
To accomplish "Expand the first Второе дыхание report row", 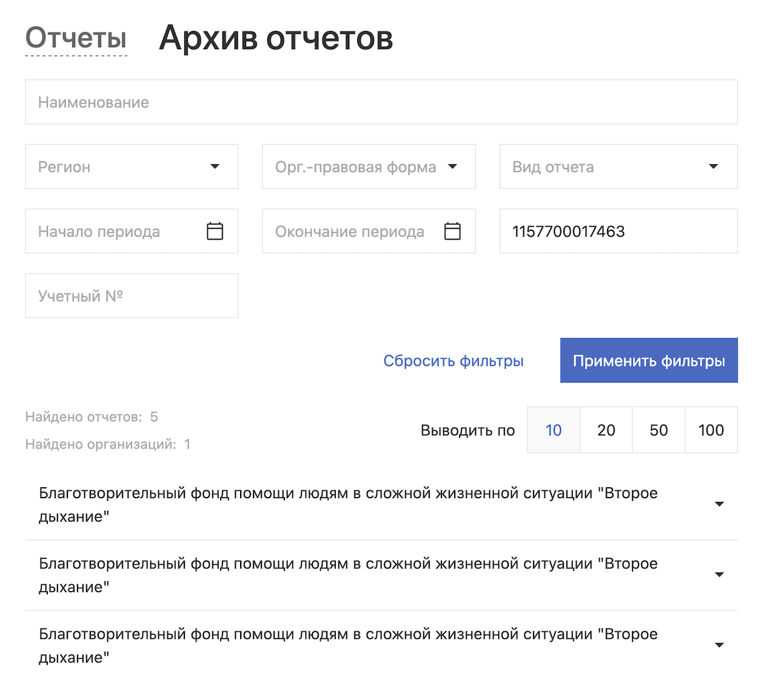I will tap(381, 505).
